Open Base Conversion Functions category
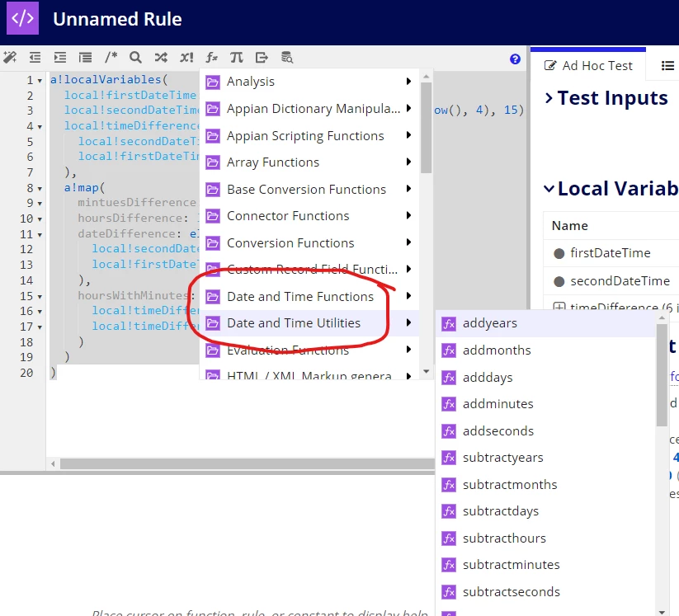The image size is (679, 616). point(309,190)
